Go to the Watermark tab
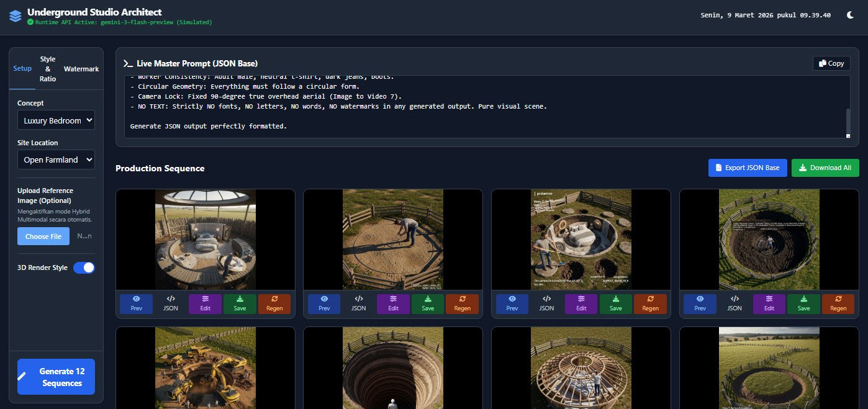The height and width of the screenshot is (409, 868). click(x=81, y=69)
